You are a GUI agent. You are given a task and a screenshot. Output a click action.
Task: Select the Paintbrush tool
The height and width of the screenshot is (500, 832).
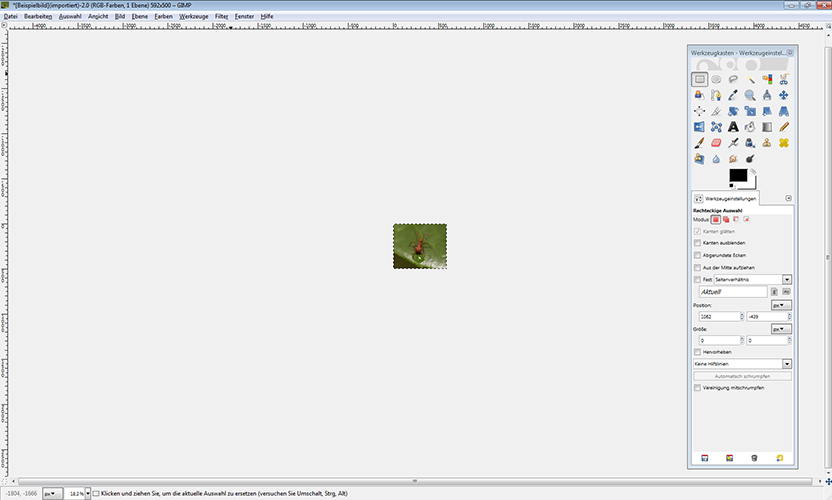pos(700,143)
